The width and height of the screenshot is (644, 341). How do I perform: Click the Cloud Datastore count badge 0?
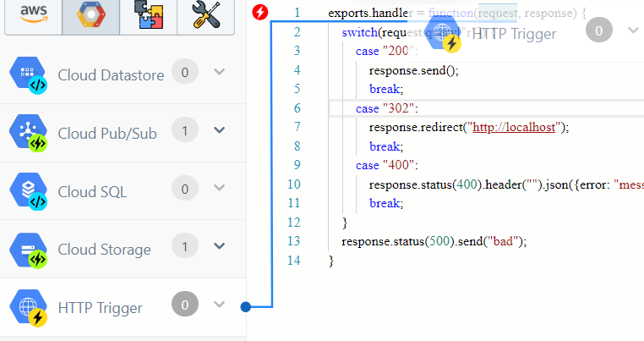tap(185, 72)
